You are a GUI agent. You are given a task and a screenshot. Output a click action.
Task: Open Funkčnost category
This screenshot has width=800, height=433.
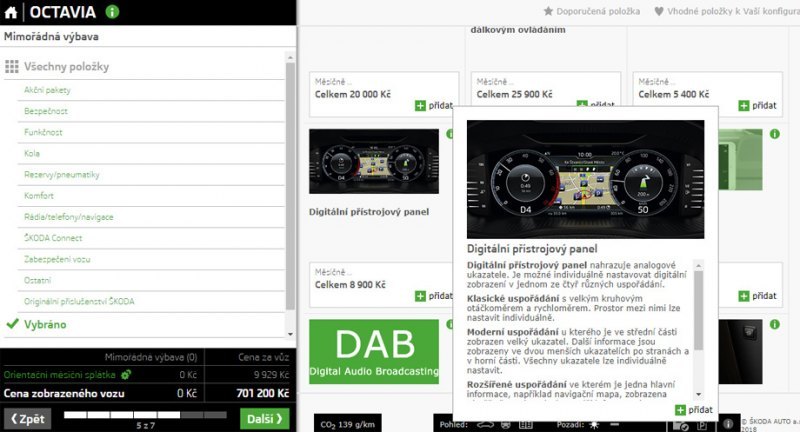point(151,133)
